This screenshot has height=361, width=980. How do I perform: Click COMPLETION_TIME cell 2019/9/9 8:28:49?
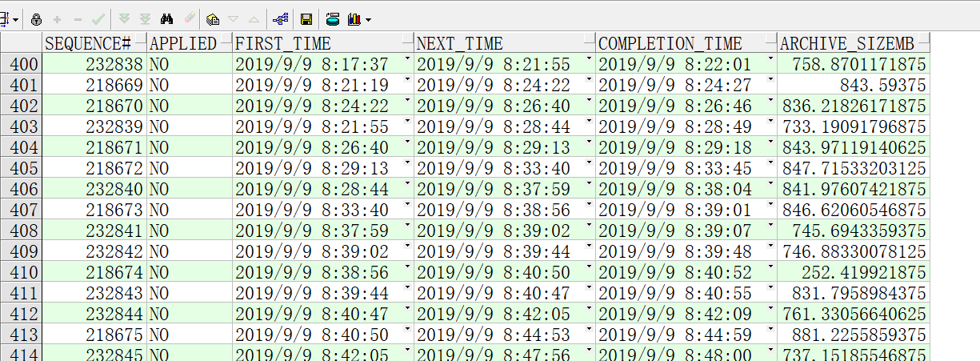click(686, 126)
